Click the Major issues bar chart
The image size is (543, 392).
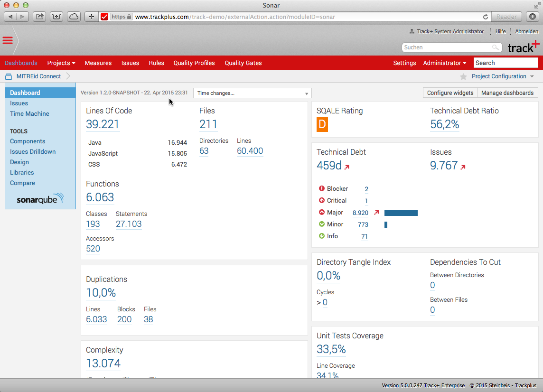click(x=401, y=213)
